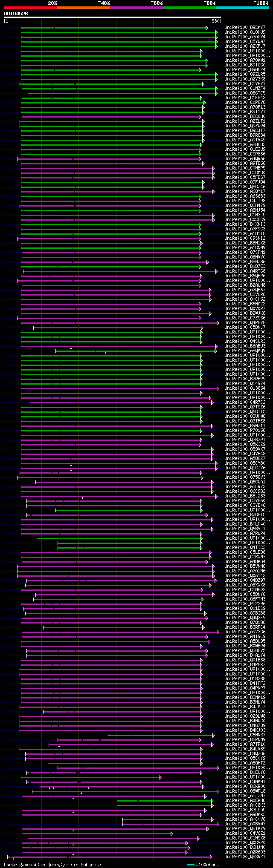273x868 pixels.
Task: Select the UniRef100_Q9ZWR5 label
Action: click(x=245, y=74)
